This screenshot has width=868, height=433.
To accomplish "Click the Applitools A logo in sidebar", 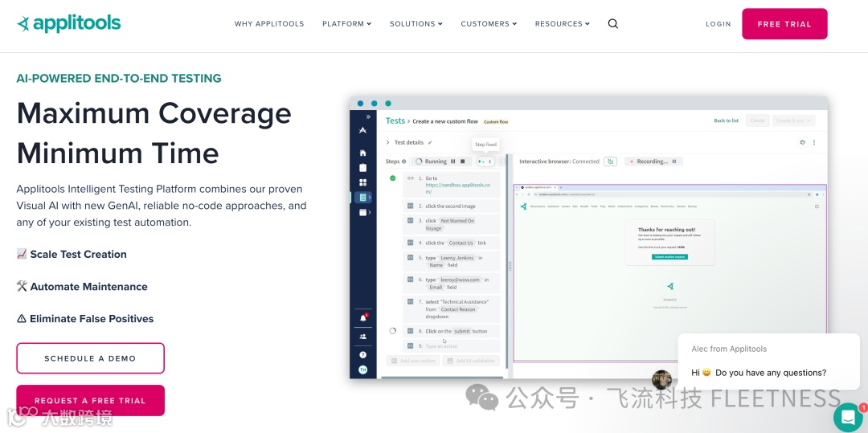I will 362,130.
